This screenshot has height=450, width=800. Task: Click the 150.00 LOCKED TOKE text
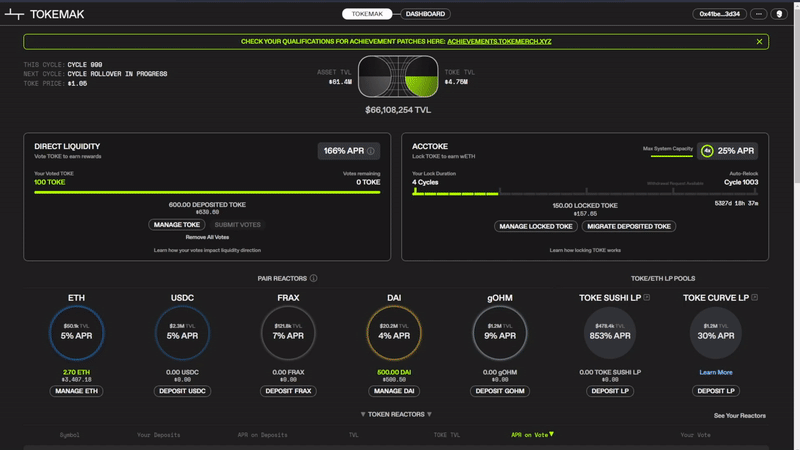tap(585, 206)
